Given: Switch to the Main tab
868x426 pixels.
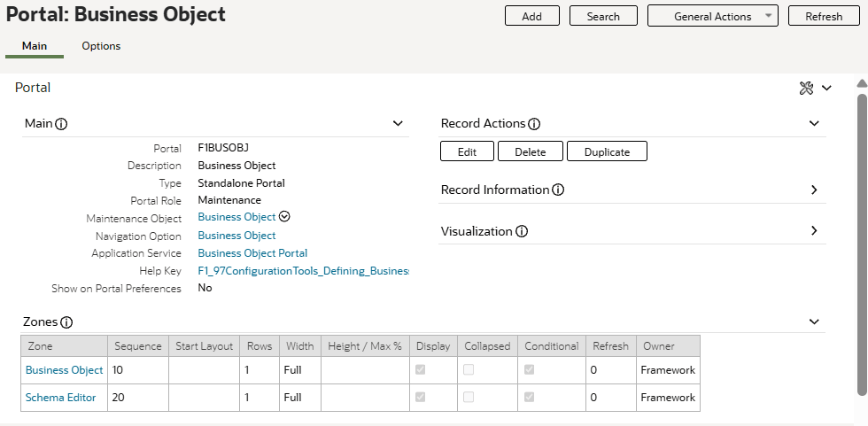Looking at the screenshot, I should pyautogui.click(x=35, y=46).
